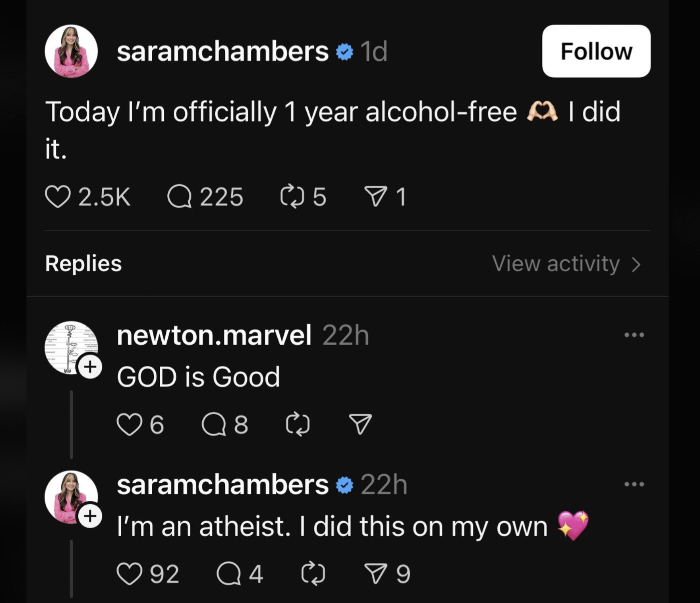
Task: Like the 'I'm an atheist' reply
Action: pos(129,574)
